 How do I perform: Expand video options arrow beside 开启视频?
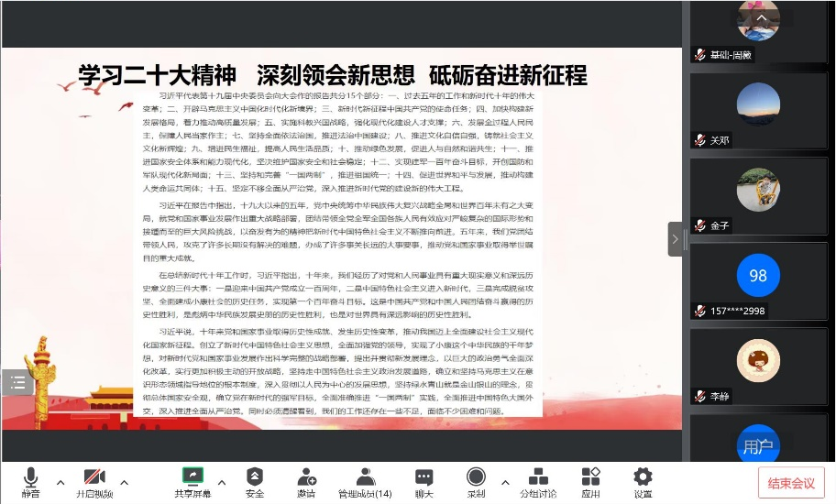coord(125,482)
